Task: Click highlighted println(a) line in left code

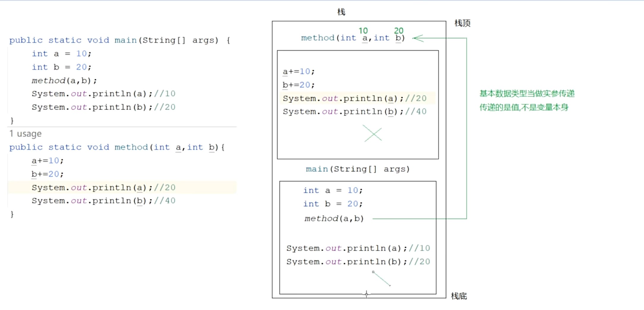Action: pos(103,188)
